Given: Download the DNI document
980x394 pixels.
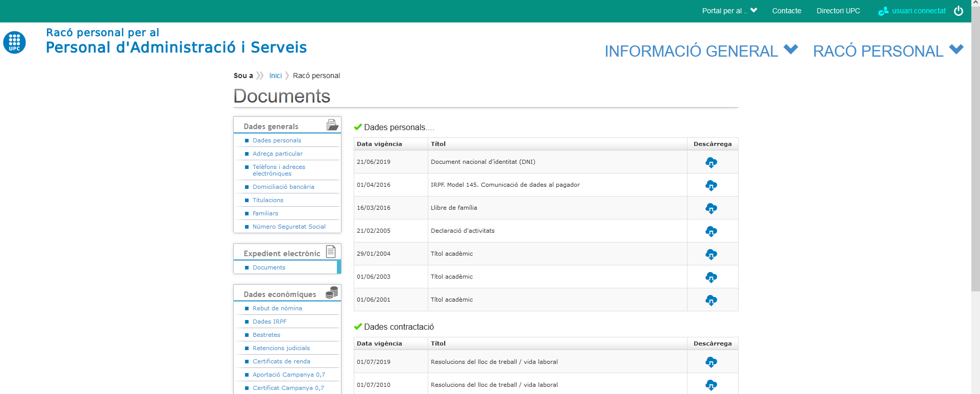Looking at the screenshot, I should (x=711, y=162).
